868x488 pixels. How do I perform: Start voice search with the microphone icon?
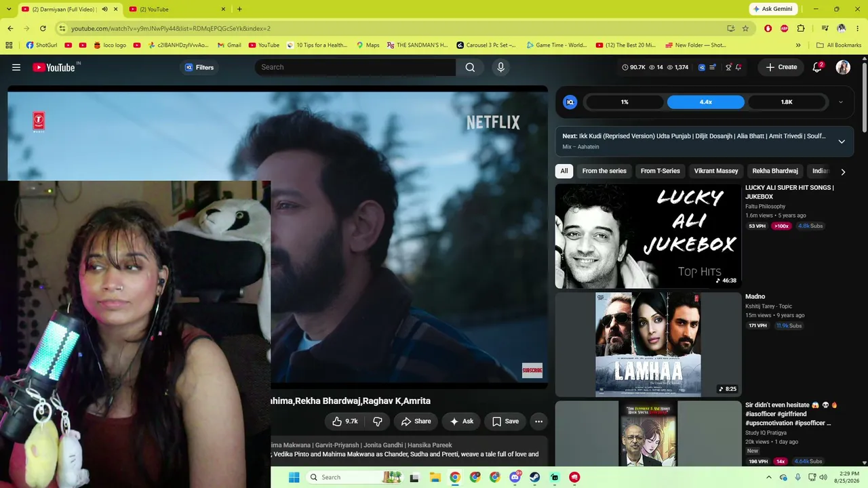click(500, 67)
